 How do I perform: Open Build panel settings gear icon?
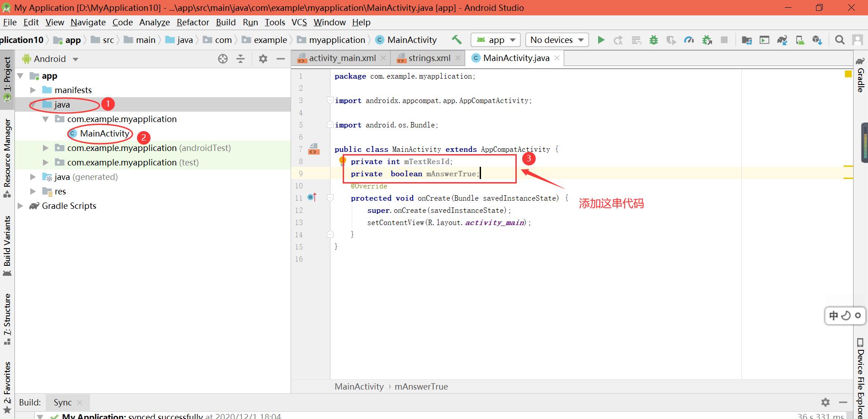pos(826,402)
